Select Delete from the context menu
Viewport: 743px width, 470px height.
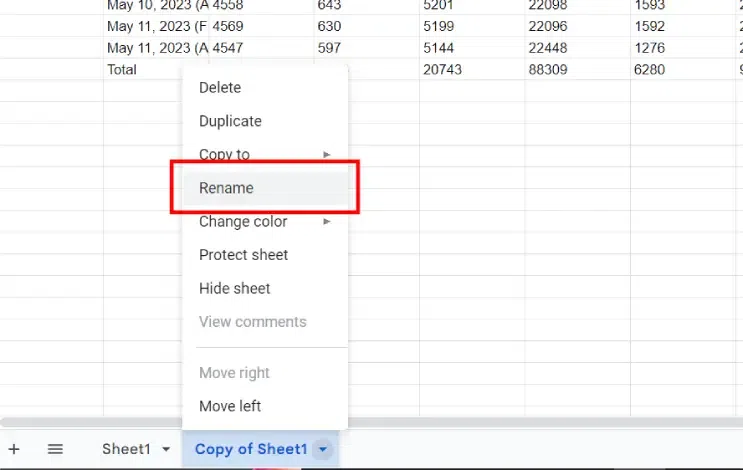coord(220,88)
